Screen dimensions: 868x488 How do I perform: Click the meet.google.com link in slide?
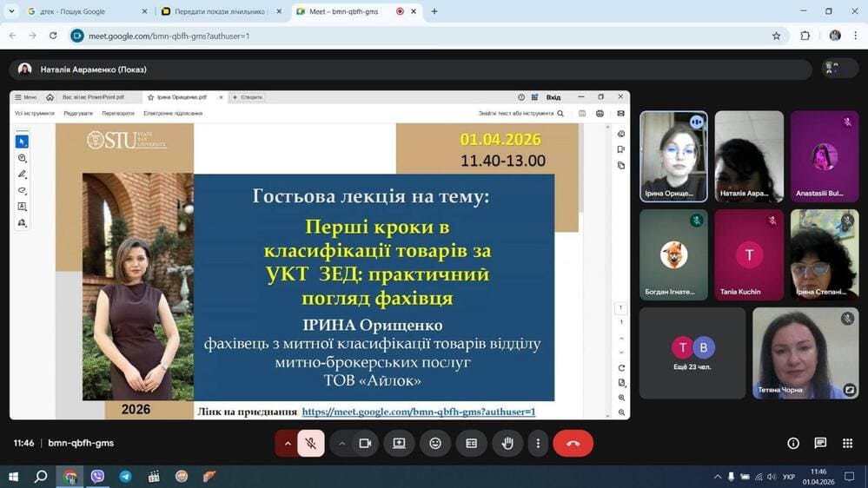pyautogui.click(x=418, y=412)
